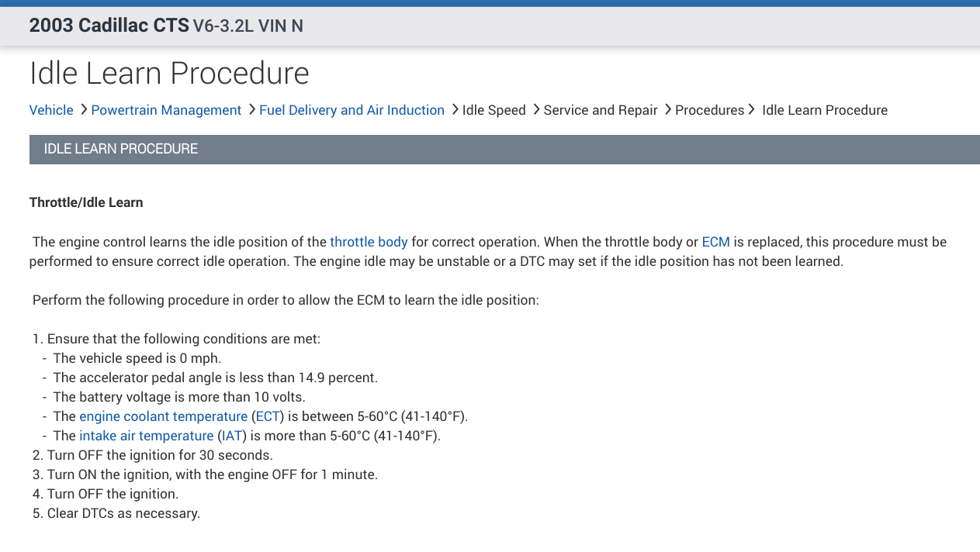
Task: Click the chevron after Idle Speed
Action: click(536, 110)
